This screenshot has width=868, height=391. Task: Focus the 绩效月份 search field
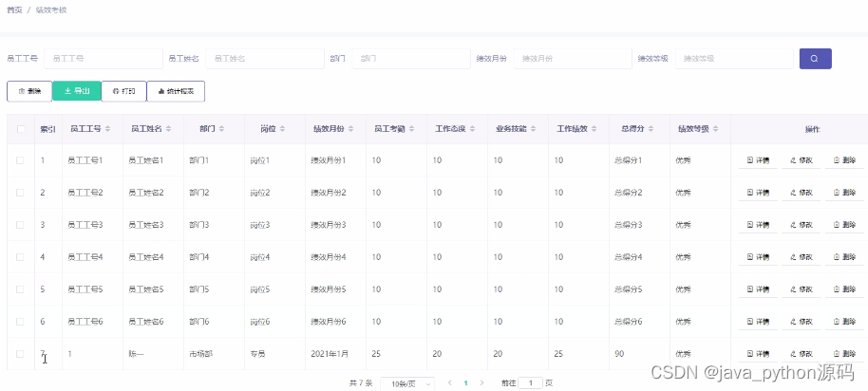[x=573, y=59]
